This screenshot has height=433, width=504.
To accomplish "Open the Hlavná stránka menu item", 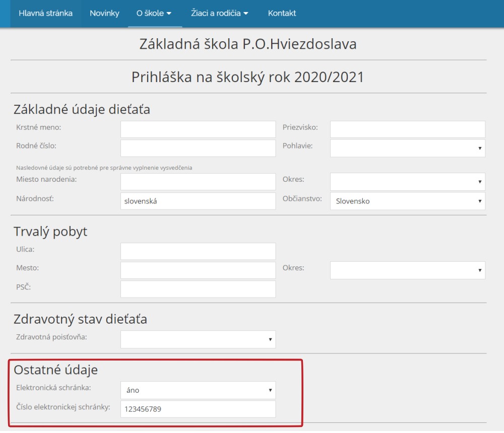I will pos(46,13).
